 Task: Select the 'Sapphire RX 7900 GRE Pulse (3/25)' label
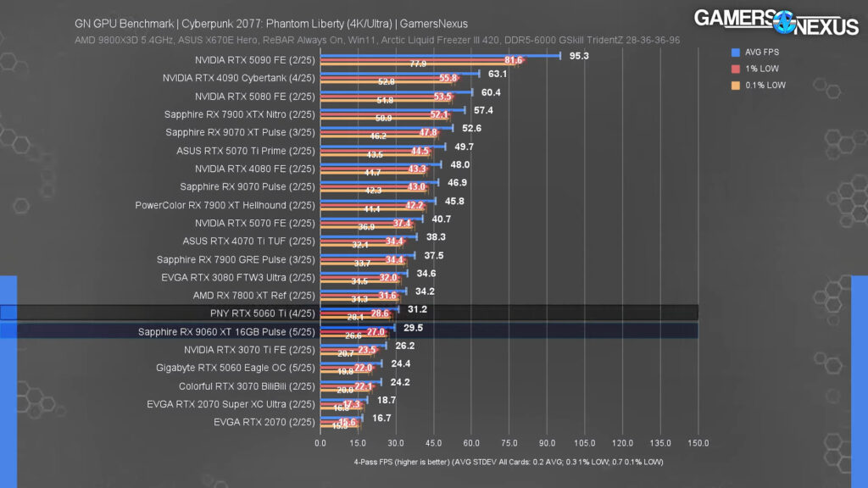236,259
